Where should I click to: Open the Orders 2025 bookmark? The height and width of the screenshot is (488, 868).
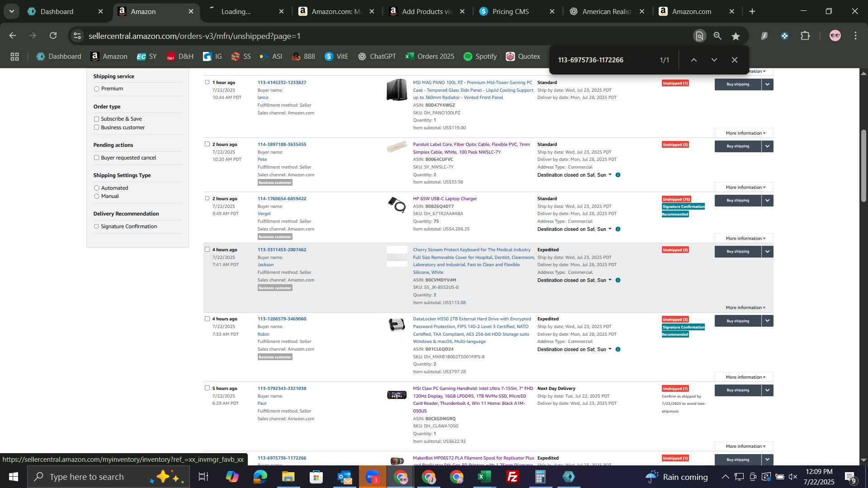[x=429, y=56]
